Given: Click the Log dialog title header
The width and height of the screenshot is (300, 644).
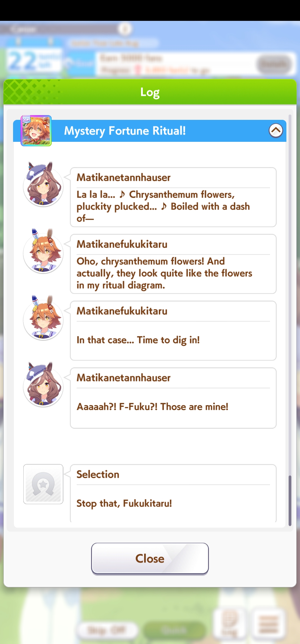Looking at the screenshot, I should tap(150, 92).
